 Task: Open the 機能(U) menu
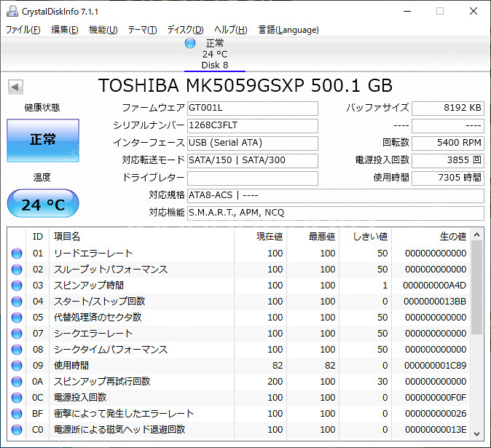pos(103,30)
